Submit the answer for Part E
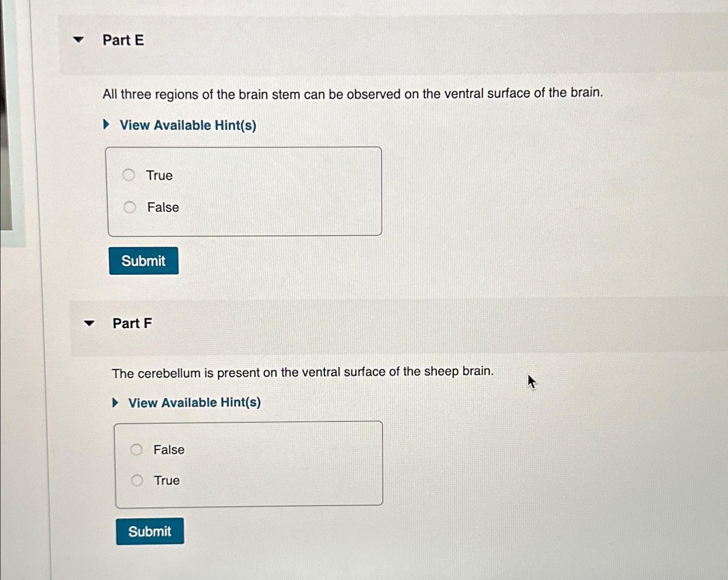Image resolution: width=728 pixels, height=580 pixels. (x=143, y=260)
